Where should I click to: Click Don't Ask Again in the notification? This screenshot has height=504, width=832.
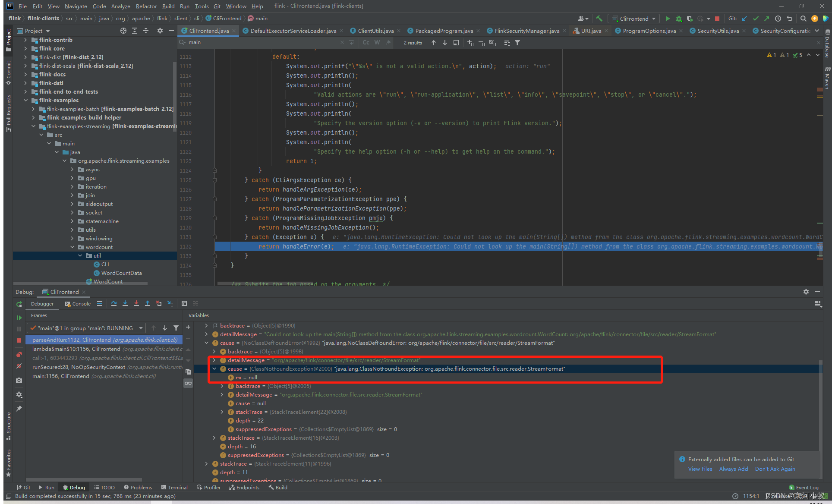point(775,469)
